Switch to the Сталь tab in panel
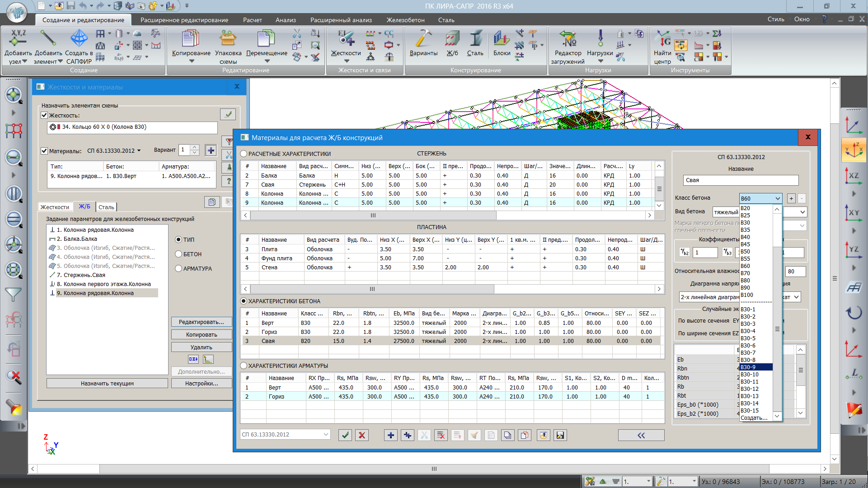 click(x=106, y=207)
